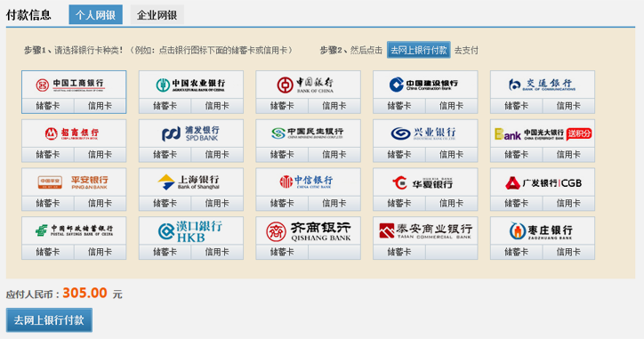Click the bottom 去网上银行付款 button
This screenshot has width=644, height=339.
pos(49,320)
